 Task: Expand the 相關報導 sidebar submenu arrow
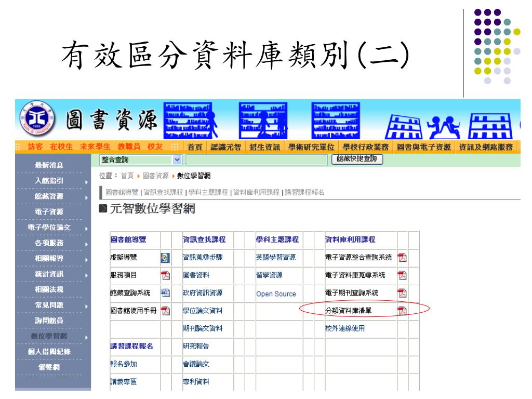(87, 260)
